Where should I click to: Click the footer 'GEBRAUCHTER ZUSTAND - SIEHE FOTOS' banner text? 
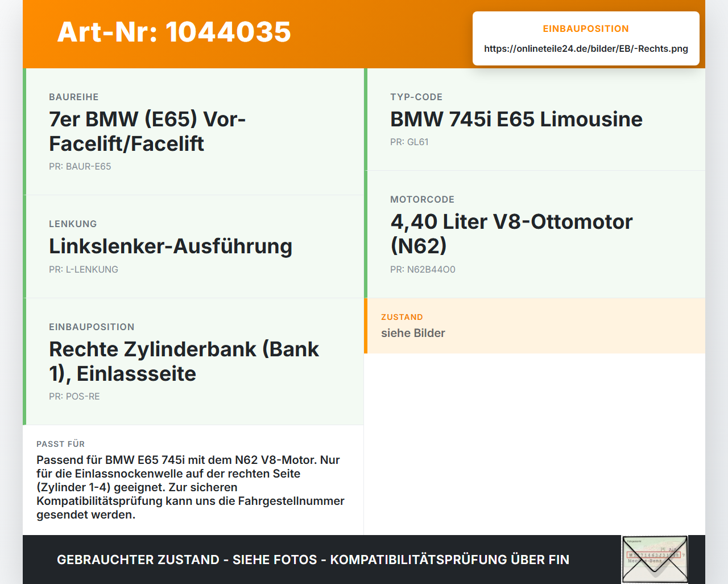(313, 560)
